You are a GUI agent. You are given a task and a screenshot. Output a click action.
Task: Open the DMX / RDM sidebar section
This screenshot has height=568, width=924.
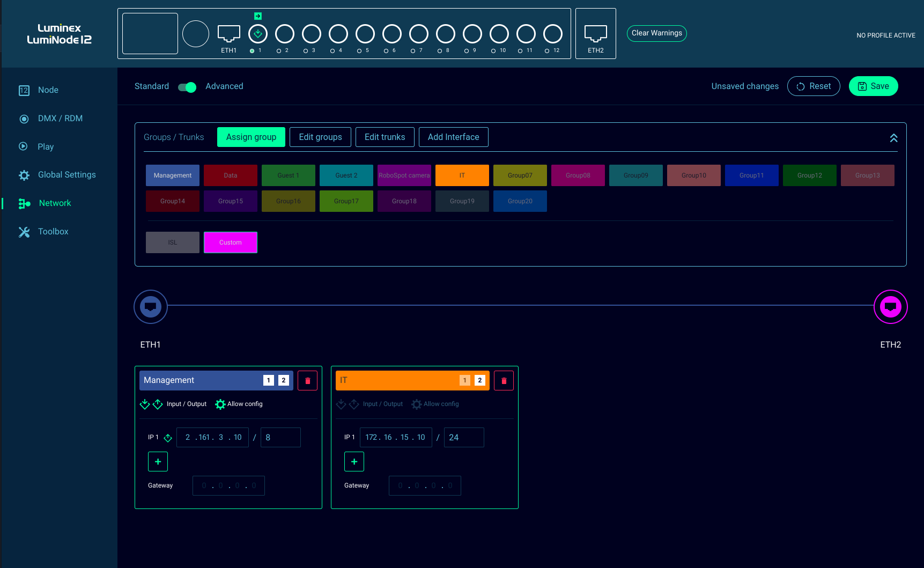pyautogui.click(x=60, y=119)
